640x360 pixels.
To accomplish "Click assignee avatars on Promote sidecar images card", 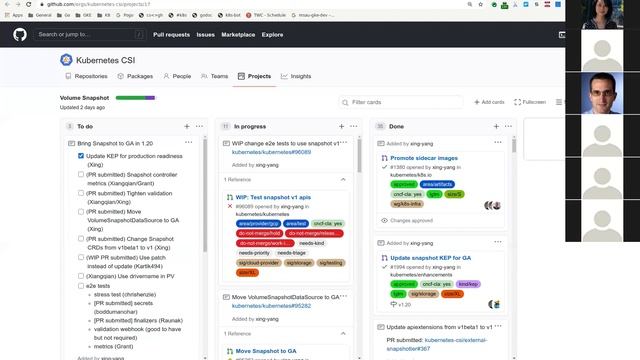I will point(493,205).
